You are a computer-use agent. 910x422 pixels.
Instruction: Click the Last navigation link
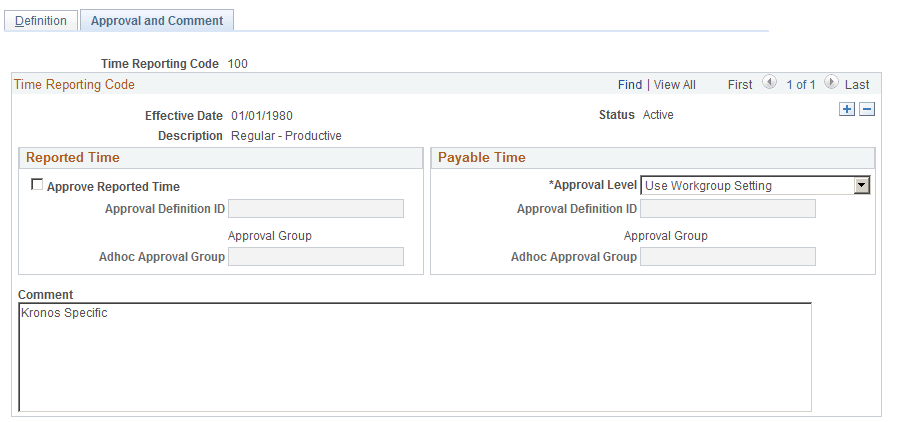(857, 85)
